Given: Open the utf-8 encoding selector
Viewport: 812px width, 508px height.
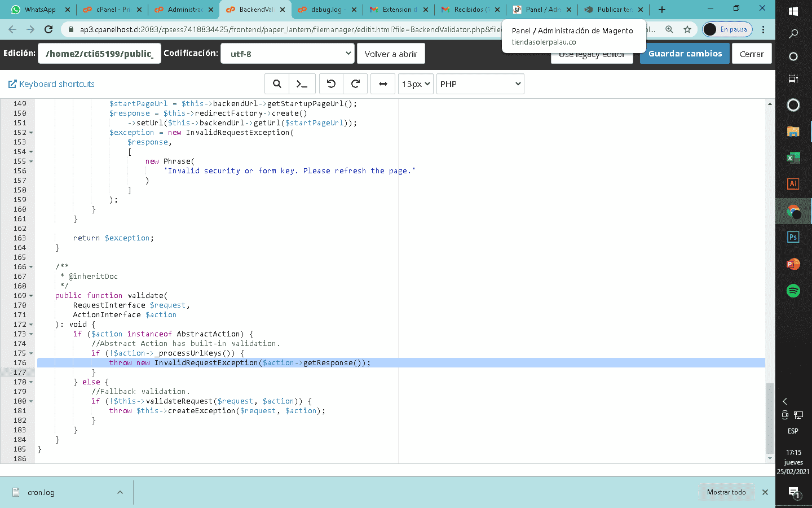Looking at the screenshot, I should (287, 53).
